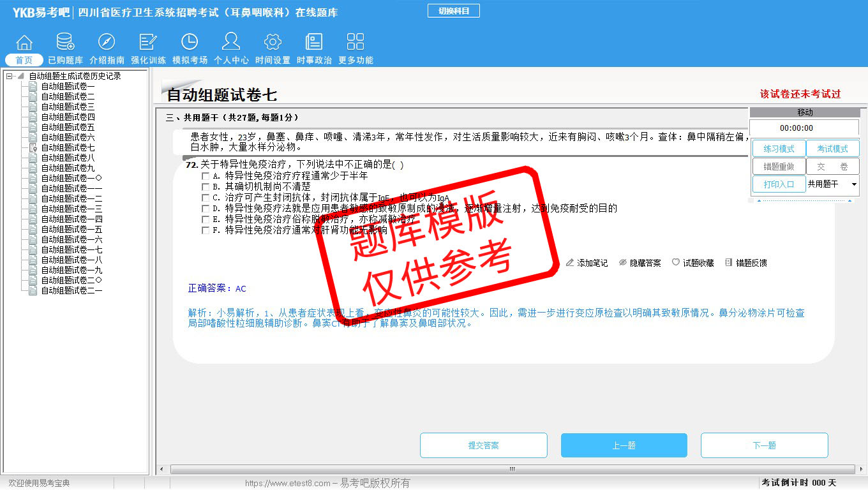This screenshot has width=868, height=490.
Task: Advance with the 下一题 button
Action: point(764,445)
